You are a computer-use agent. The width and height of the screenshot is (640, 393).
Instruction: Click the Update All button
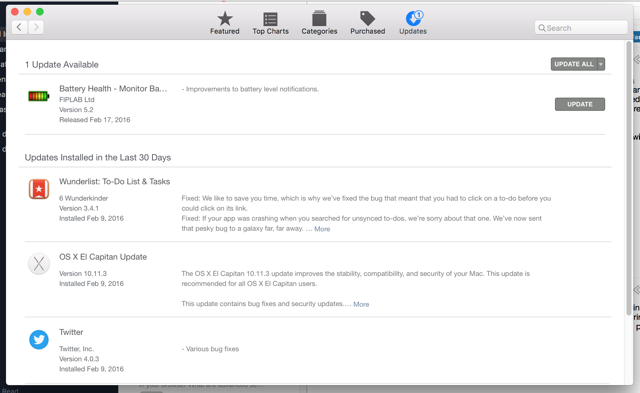(x=574, y=64)
